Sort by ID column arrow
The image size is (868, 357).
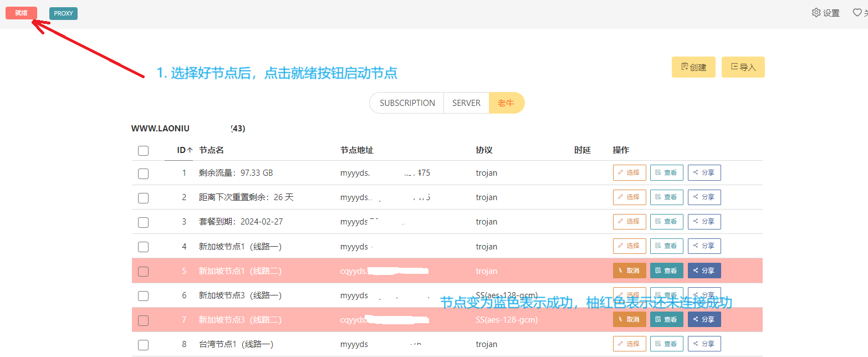(x=190, y=150)
